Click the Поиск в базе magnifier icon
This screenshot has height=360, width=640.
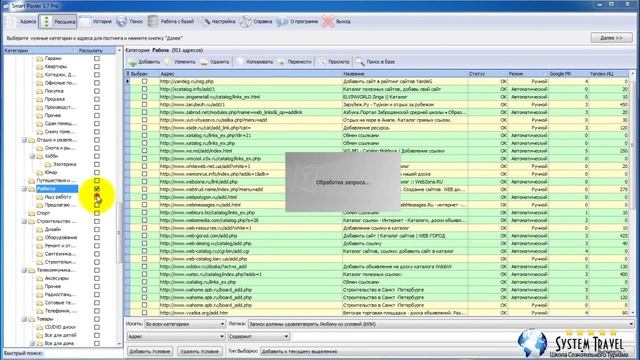360,62
